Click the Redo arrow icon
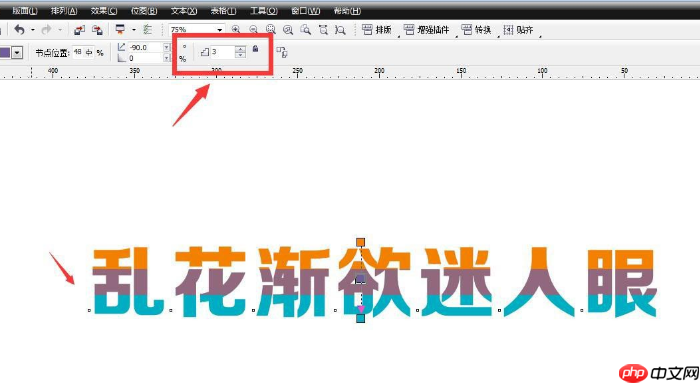700x383 pixels. point(46,30)
